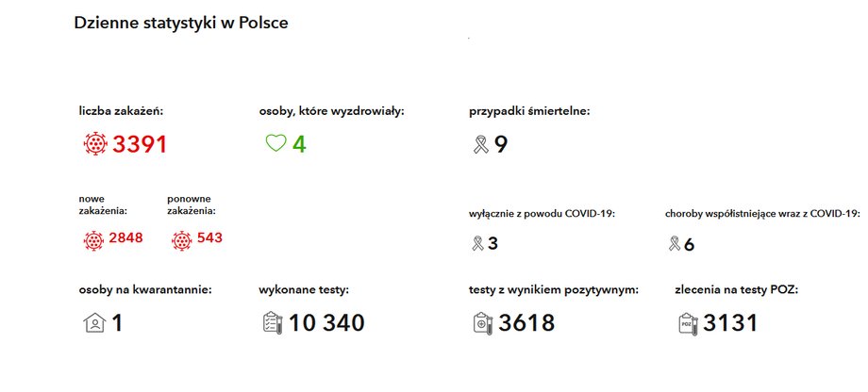Select the 3131 POZ orders figure
Image resolution: width=868 pixels, height=392 pixels.
point(730,323)
